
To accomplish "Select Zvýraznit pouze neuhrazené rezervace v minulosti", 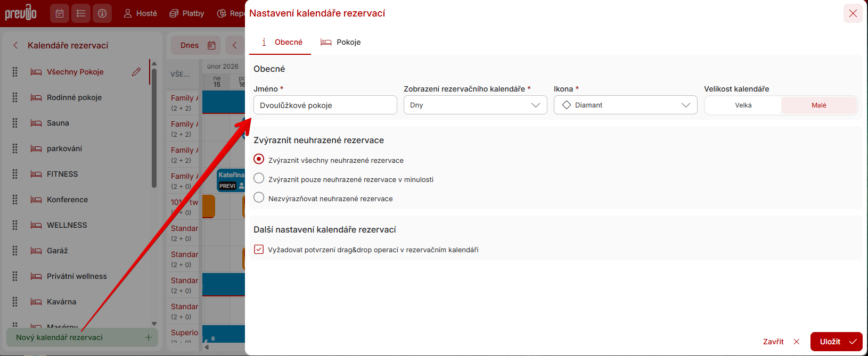I will [x=259, y=178].
